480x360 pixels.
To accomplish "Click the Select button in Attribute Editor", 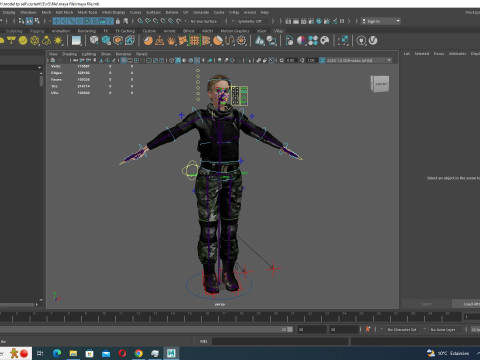I will point(426,304).
